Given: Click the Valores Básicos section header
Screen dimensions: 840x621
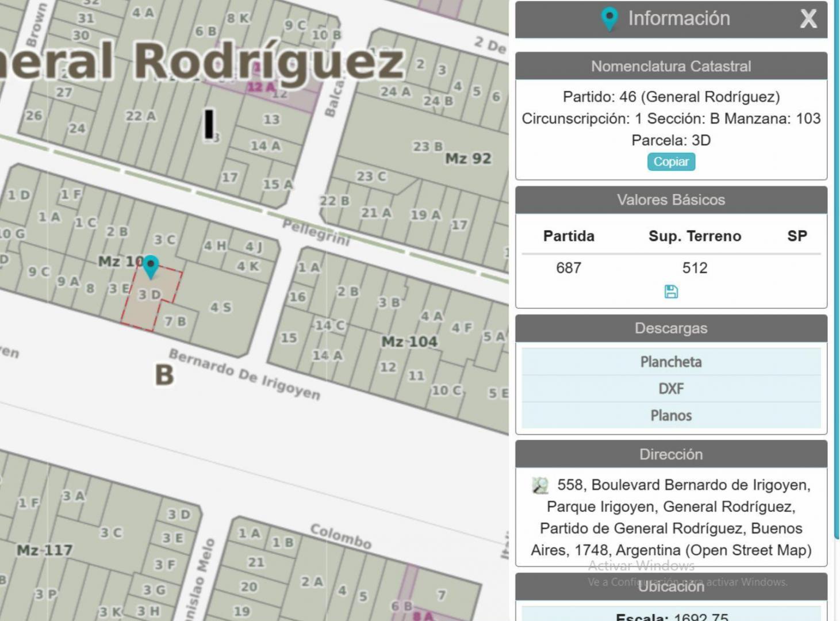Looking at the screenshot, I should [671, 200].
